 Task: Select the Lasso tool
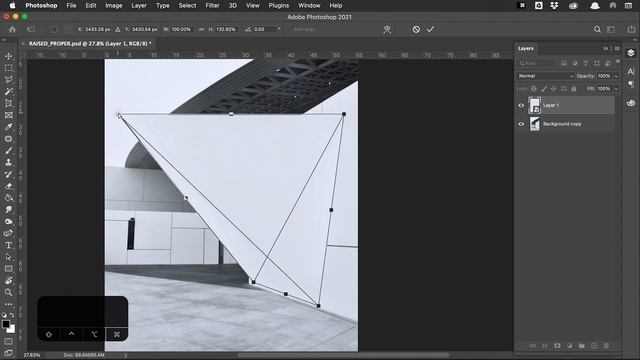click(x=9, y=80)
